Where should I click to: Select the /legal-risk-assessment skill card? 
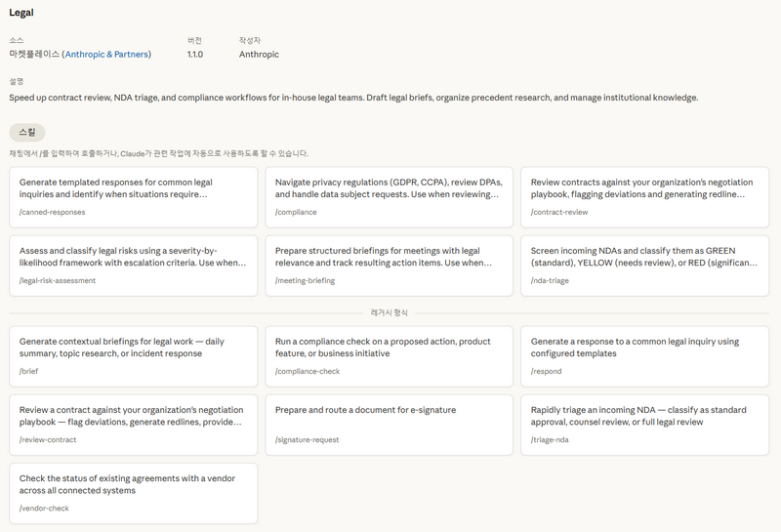(x=133, y=266)
